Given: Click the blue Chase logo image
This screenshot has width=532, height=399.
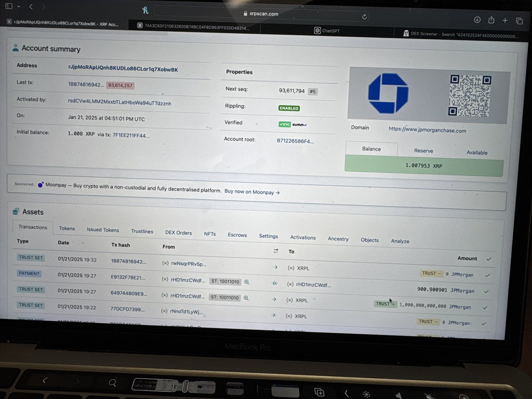Looking at the screenshot, I should (388, 94).
